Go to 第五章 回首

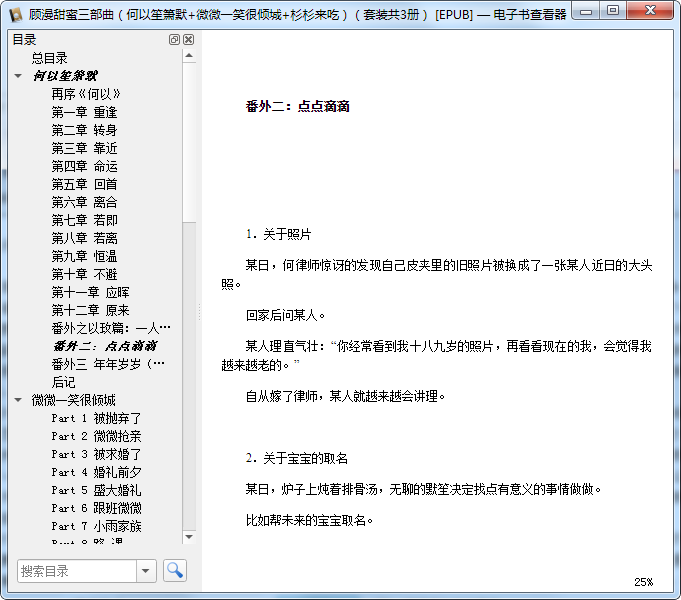(84, 184)
